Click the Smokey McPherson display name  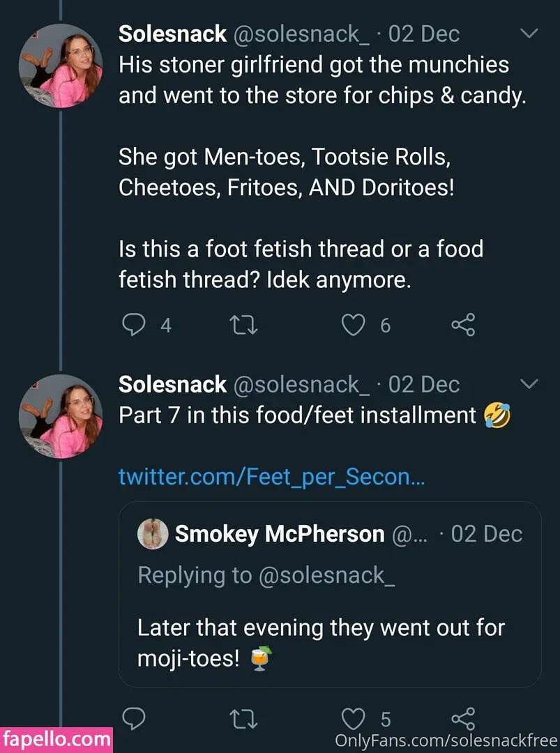click(280, 534)
